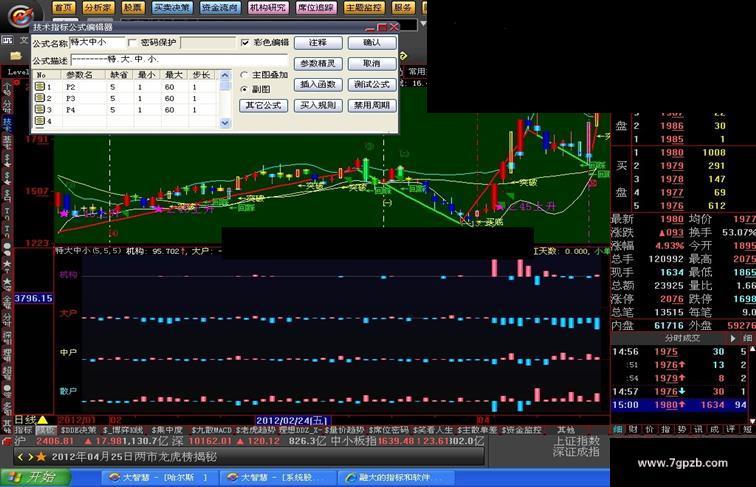Click the orange star icon in news ticker
The height and width of the screenshot is (487, 756).
point(42,457)
